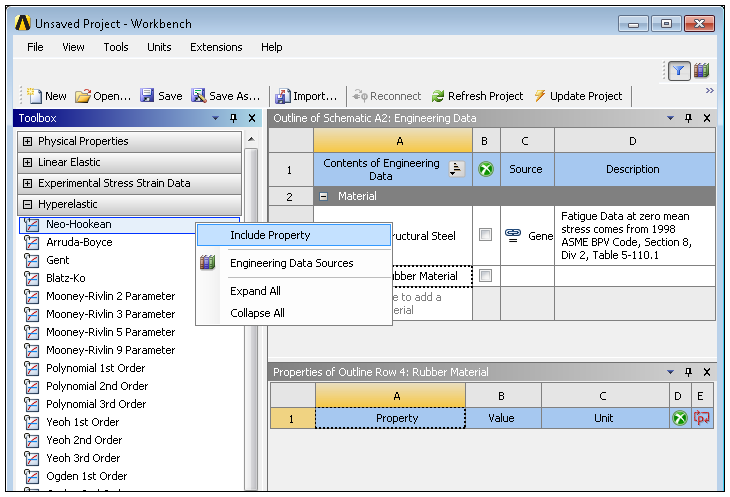Screen dimensions: 730x497
Task: Open the Tools menu
Action: pyautogui.click(x=115, y=47)
